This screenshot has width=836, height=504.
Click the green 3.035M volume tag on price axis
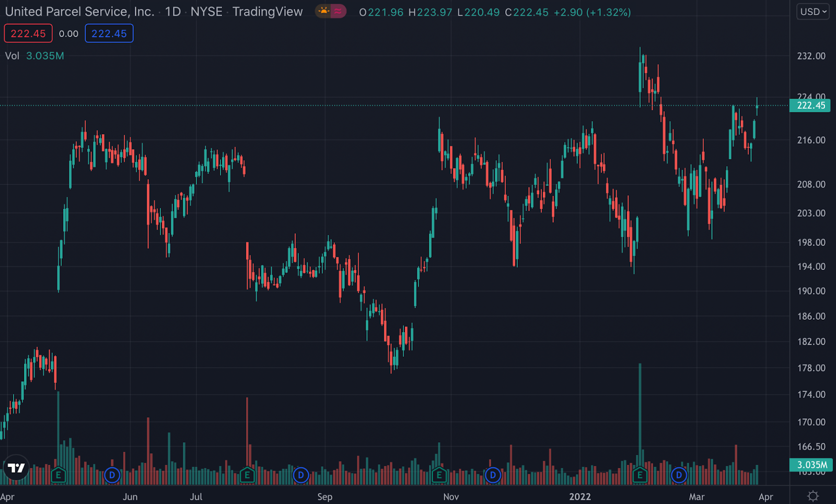[810, 465]
